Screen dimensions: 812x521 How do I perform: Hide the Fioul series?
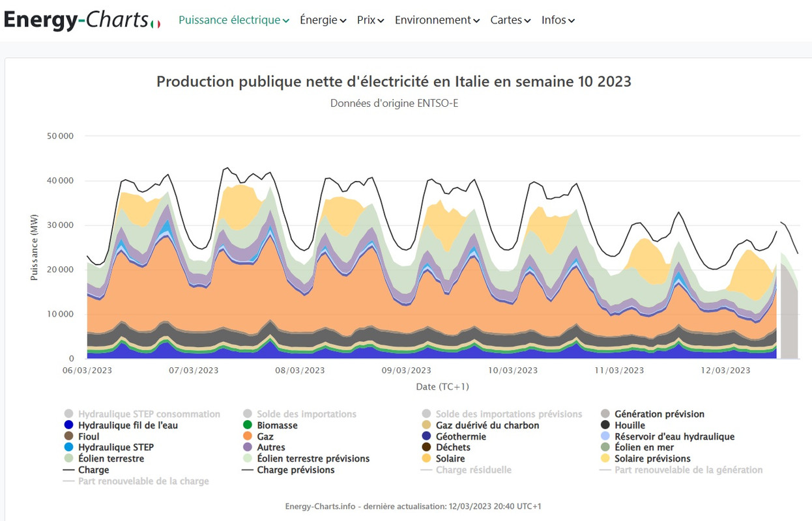point(81,436)
